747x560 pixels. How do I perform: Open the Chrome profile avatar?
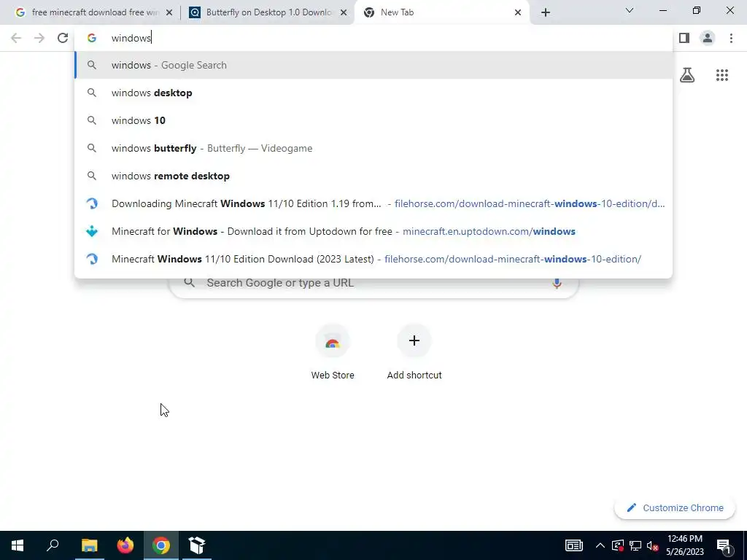click(x=708, y=38)
